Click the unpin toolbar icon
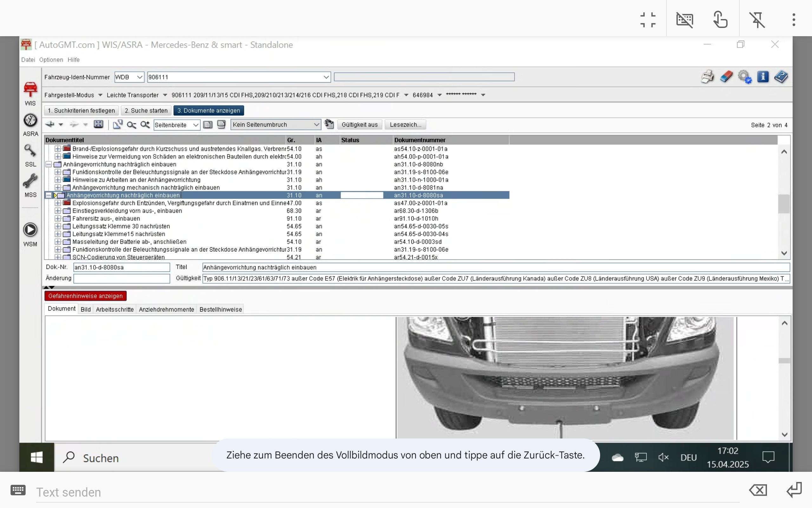The height and width of the screenshot is (508, 812). click(x=757, y=19)
